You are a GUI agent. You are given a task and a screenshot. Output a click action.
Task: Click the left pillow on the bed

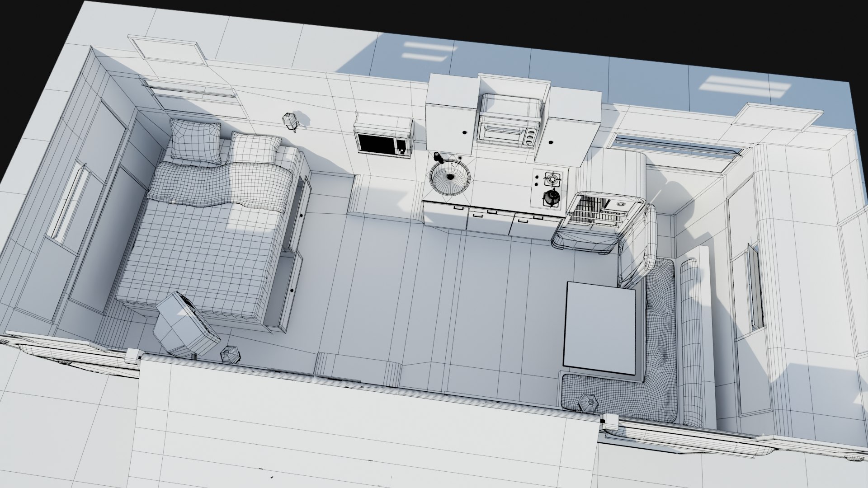(196, 140)
